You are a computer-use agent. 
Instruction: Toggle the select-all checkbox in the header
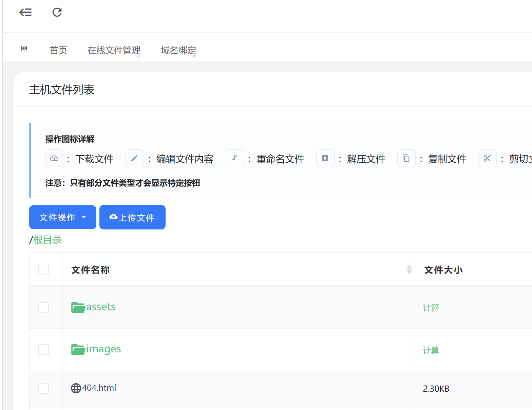(43, 269)
